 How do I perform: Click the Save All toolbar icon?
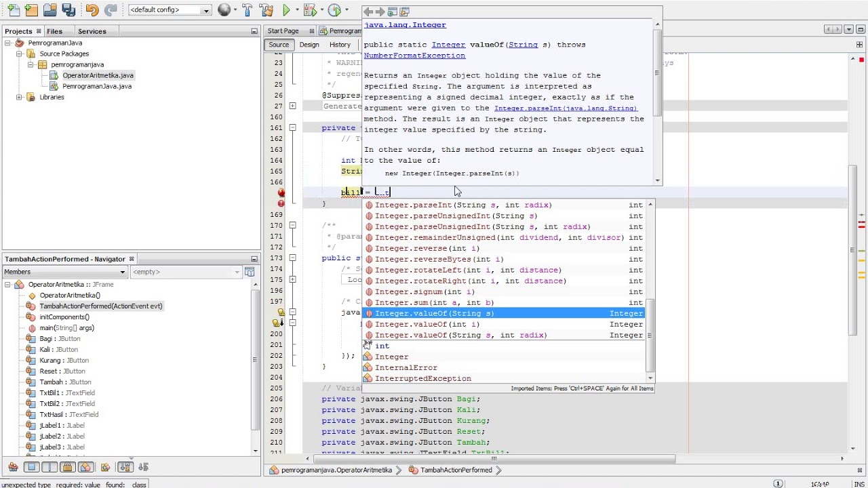(x=68, y=10)
